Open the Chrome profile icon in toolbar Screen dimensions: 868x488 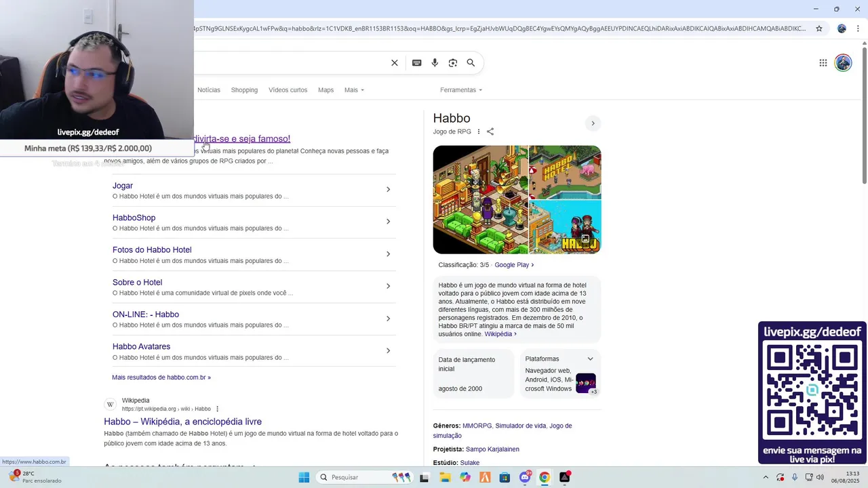click(x=842, y=28)
